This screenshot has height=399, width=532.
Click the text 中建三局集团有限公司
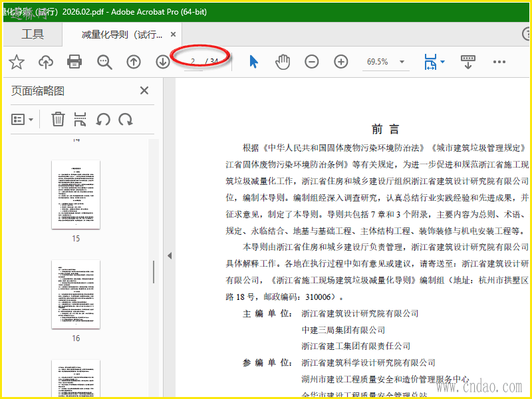343,330
